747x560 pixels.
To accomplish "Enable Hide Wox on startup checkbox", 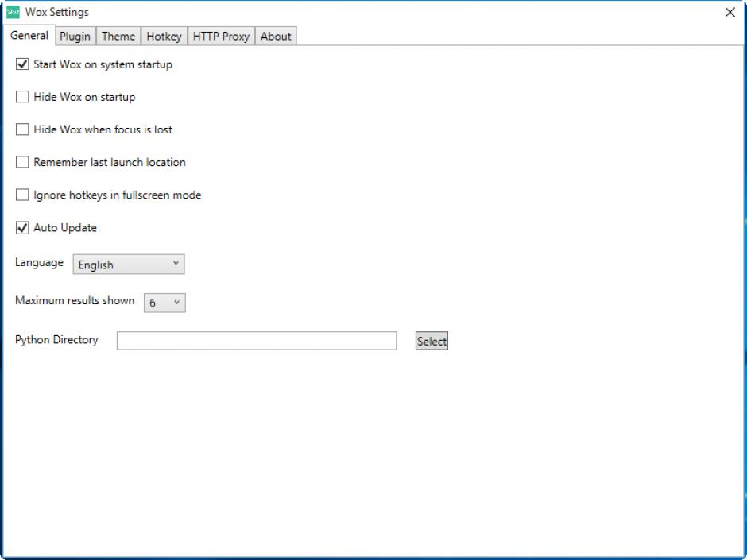I will pos(22,97).
